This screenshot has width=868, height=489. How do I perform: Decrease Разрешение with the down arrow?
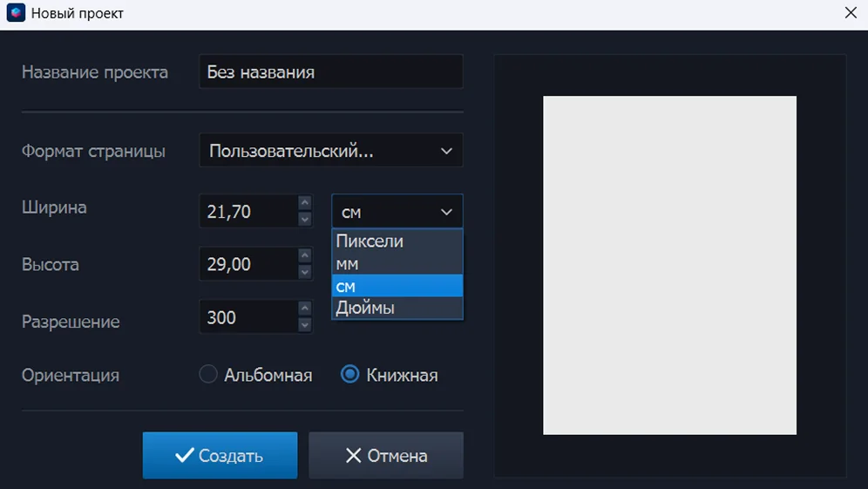point(304,325)
